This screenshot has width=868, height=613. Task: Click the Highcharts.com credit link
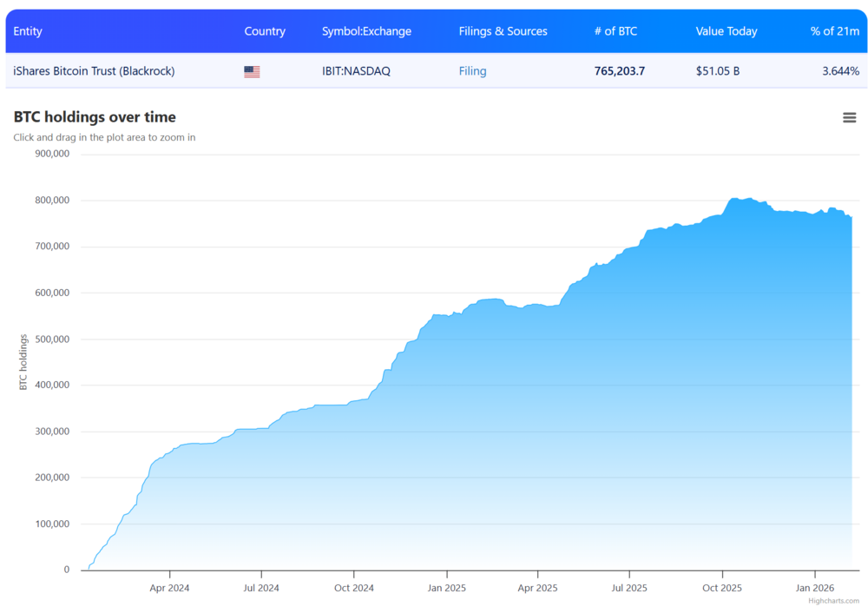pyautogui.click(x=833, y=601)
